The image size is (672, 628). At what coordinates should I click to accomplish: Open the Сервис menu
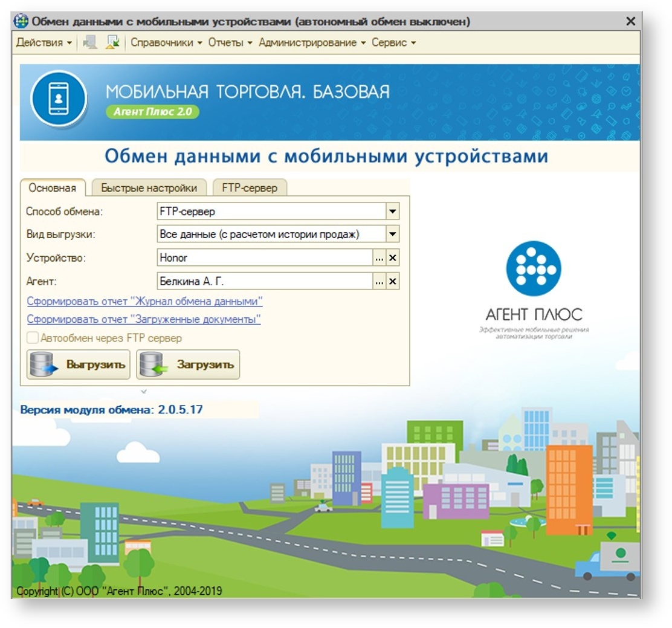393,42
